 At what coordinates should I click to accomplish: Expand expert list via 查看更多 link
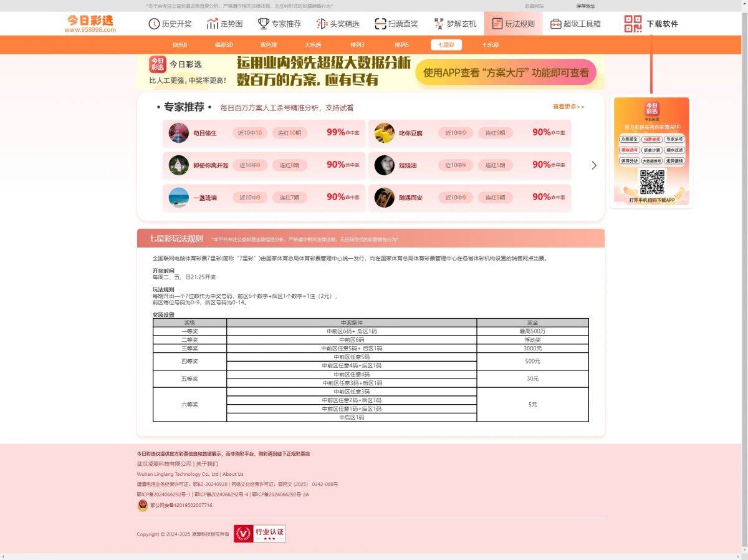[568, 107]
